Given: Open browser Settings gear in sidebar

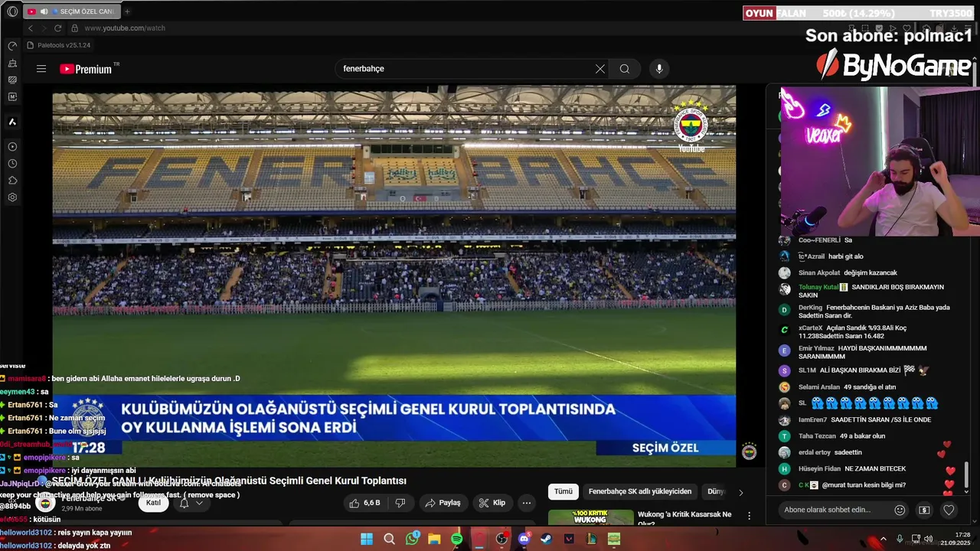Looking at the screenshot, I should (x=12, y=197).
